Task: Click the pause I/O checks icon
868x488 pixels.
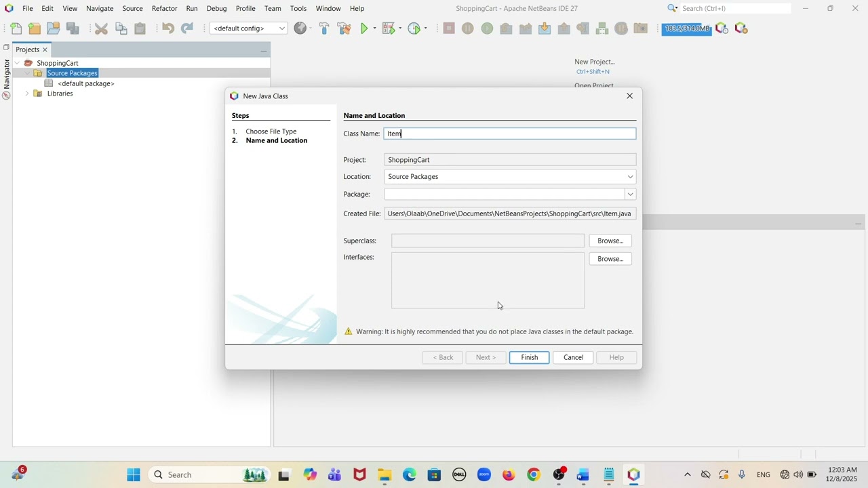Action: [x=741, y=28]
